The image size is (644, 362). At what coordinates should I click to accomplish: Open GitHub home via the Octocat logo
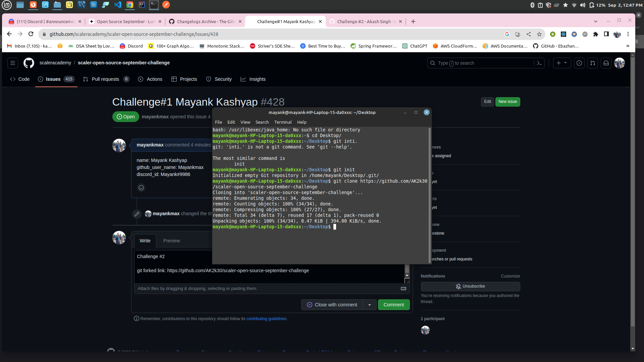(x=29, y=63)
